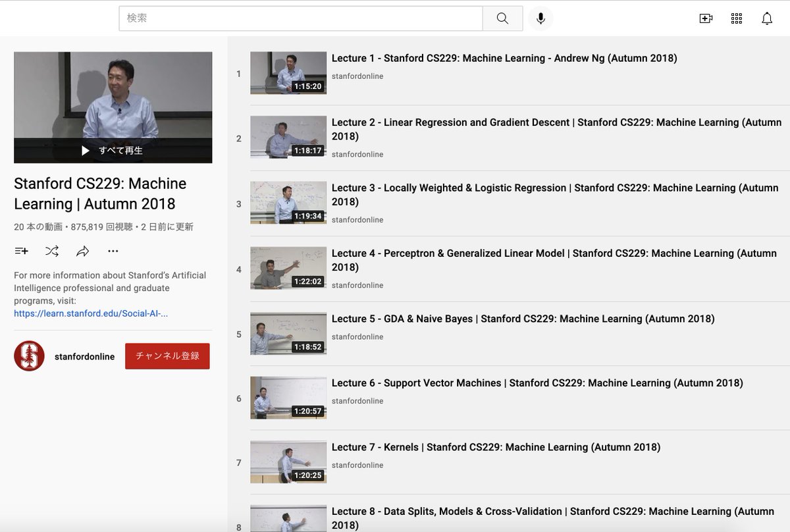This screenshot has height=532, width=790.
Task: Open the stanfordonline channel avatar
Action: [x=29, y=356]
